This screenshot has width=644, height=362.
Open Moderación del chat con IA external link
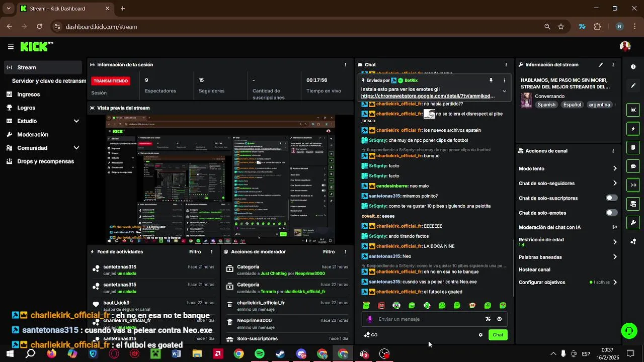615,227
